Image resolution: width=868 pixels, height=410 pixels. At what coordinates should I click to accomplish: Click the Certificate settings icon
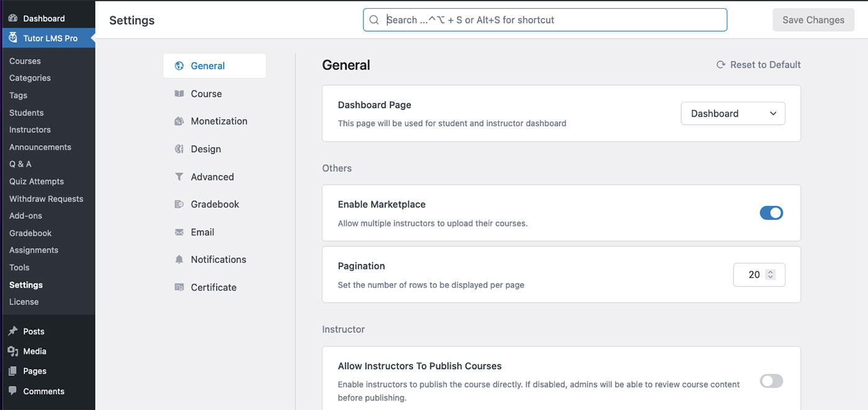[x=179, y=287]
